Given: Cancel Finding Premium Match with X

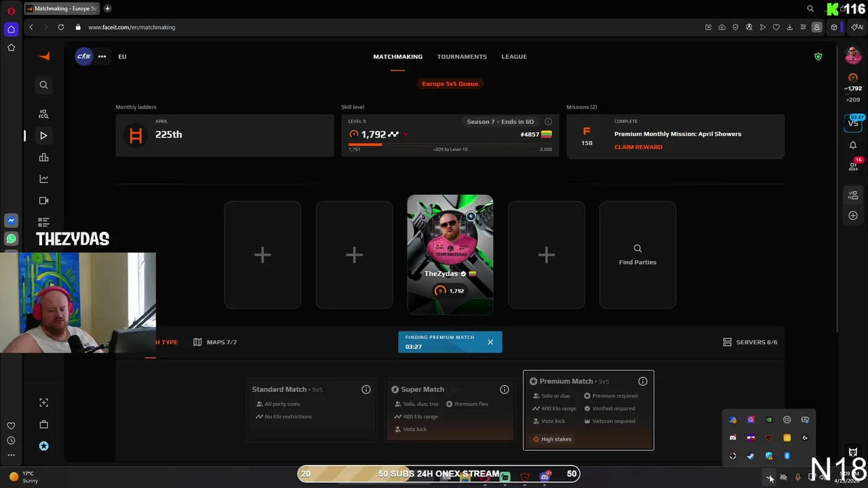Looking at the screenshot, I should tap(490, 342).
